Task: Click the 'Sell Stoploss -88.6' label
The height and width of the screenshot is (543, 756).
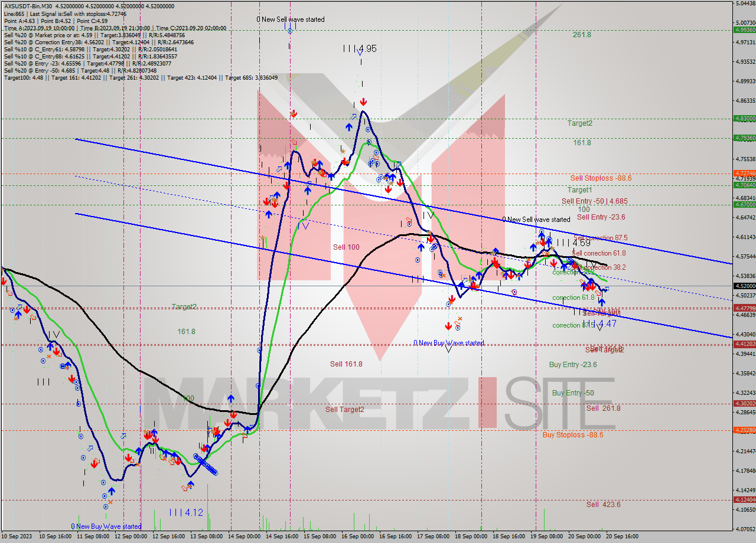Action: pos(601,178)
